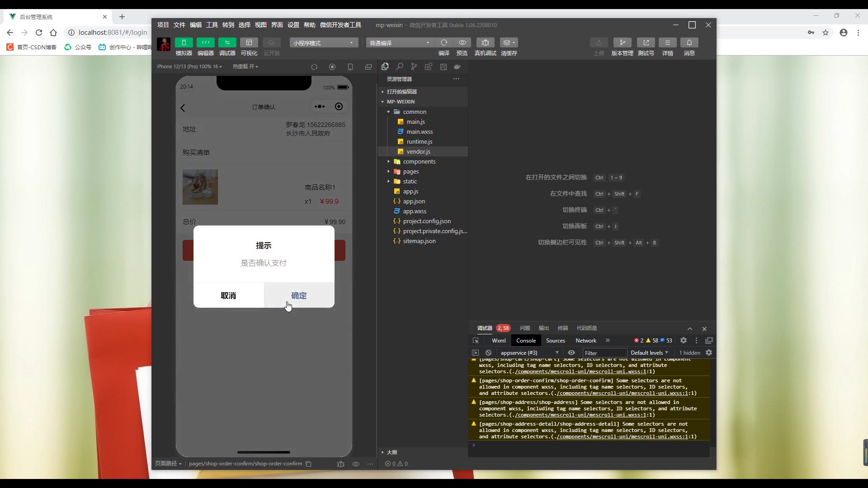
Task: Toggle the console live expression eye
Action: (571, 352)
